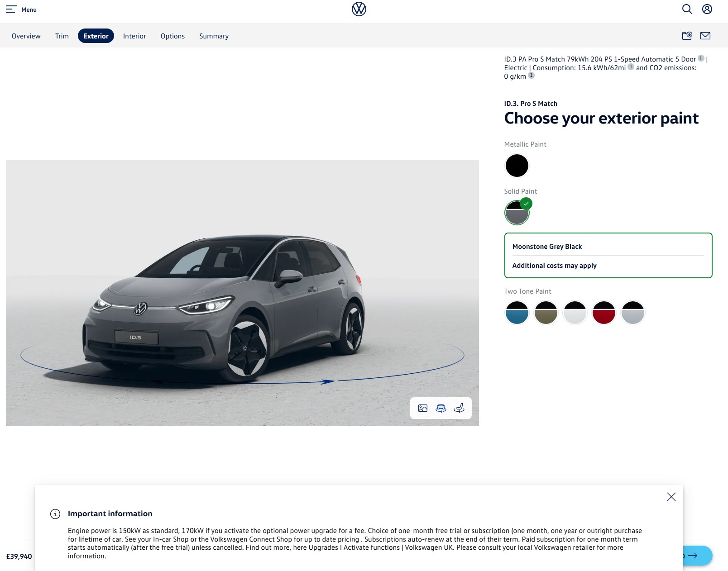This screenshot has width=728, height=571.
Task: Click the envelope email icon
Action: 705,36
